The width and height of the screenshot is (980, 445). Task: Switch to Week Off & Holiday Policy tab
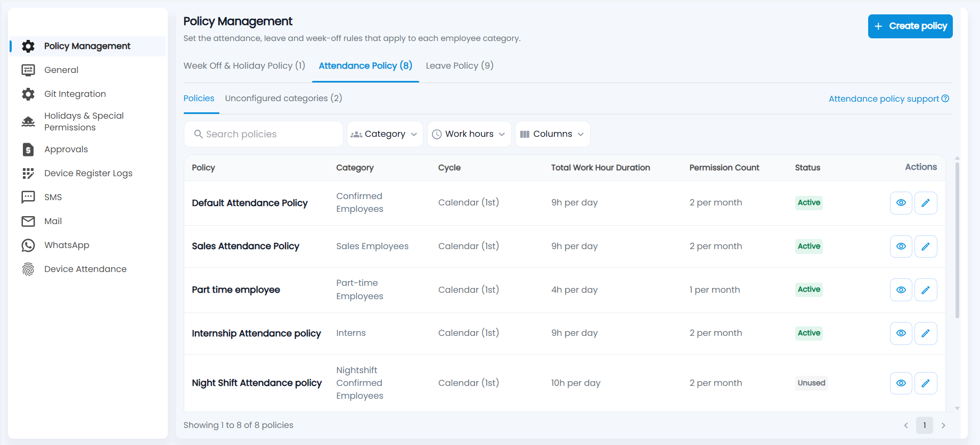[244, 66]
